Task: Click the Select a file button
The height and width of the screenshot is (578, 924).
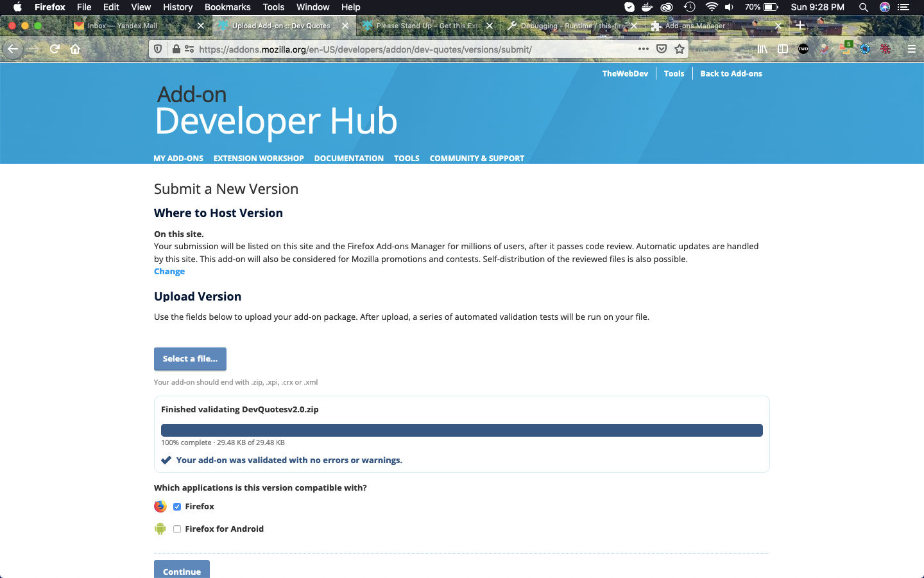Action: (x=190, y=359)
